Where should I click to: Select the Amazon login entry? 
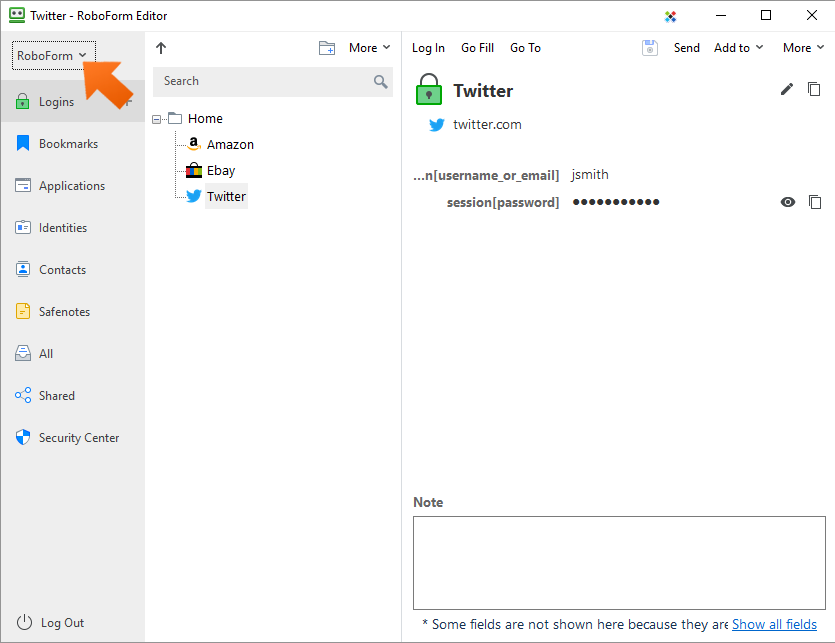pyautogui.click(x=230, y=144)
